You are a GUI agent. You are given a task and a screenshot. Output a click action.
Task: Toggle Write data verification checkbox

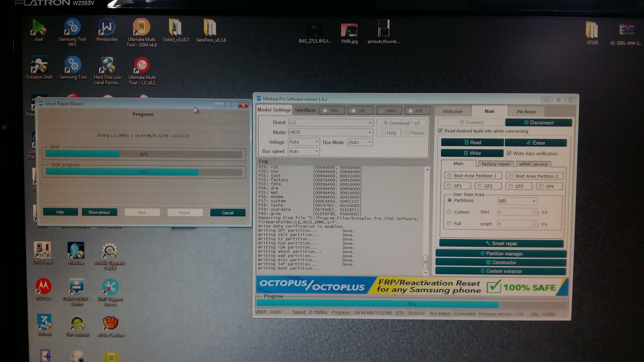[x=509, y=153]
